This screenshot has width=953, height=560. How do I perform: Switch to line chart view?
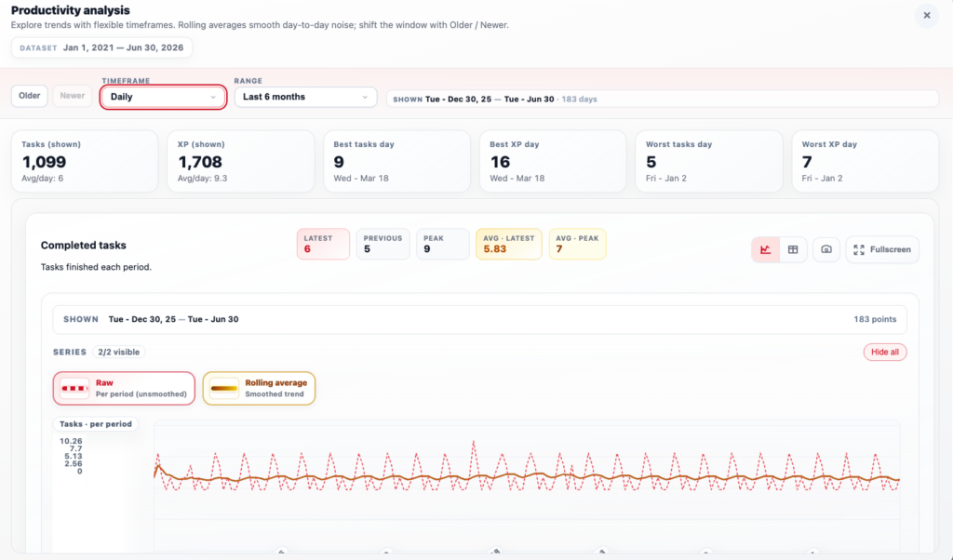(766, 249)
